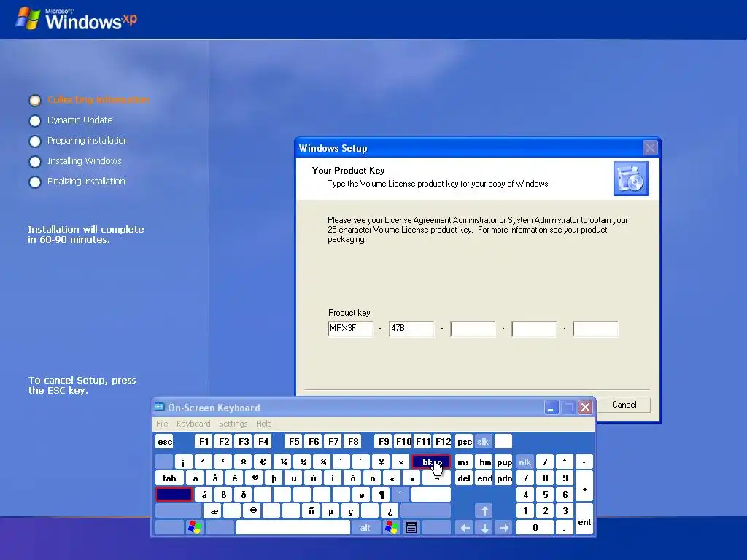Click the registered ® key next to é
The width and height of the screenshot is (747, 560).
point(255,478)
